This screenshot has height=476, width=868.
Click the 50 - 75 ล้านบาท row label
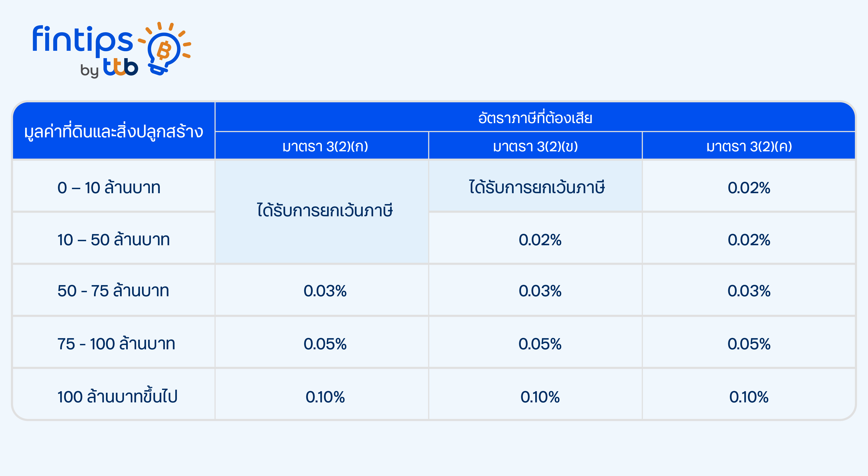coord(113,290)
